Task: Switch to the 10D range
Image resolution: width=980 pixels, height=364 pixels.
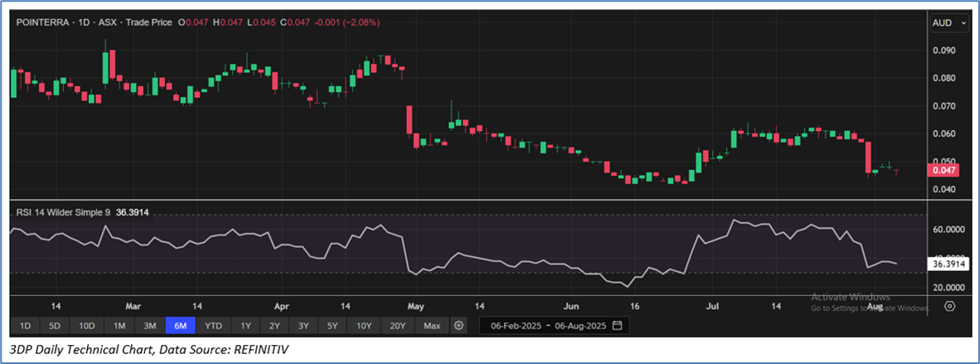Action: coord(86,325)
